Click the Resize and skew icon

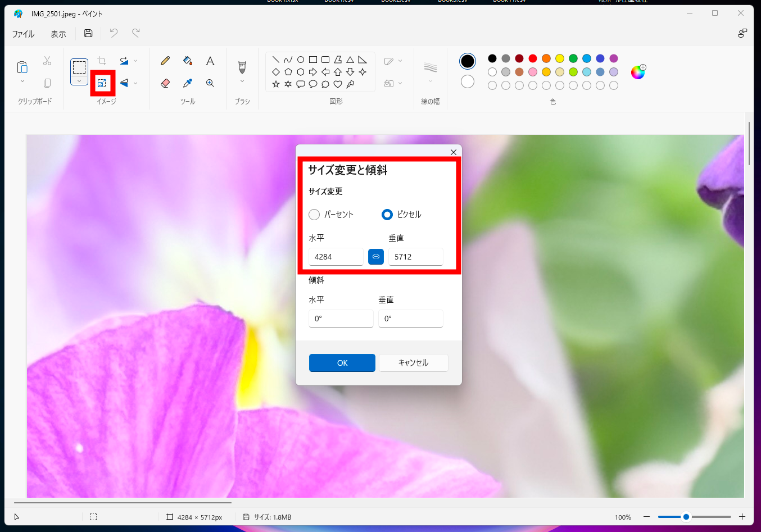coord(102,83)
